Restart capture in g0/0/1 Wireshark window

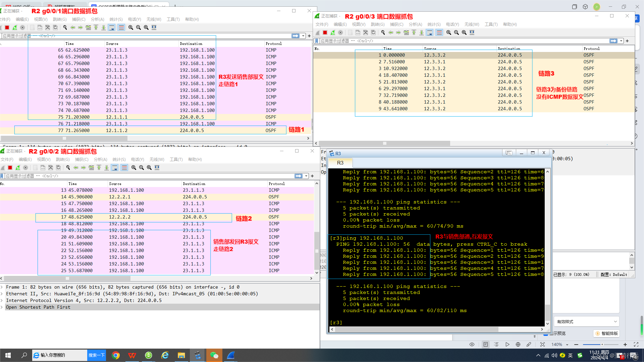coord(15,27)
